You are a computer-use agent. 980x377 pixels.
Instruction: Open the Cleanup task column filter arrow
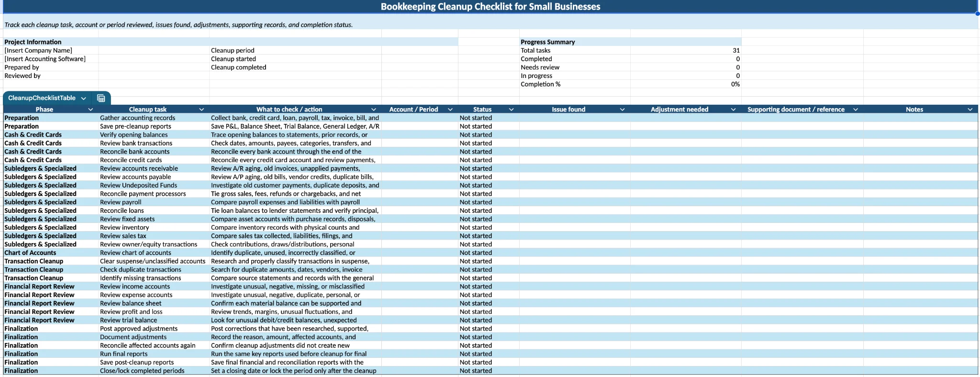201,110
